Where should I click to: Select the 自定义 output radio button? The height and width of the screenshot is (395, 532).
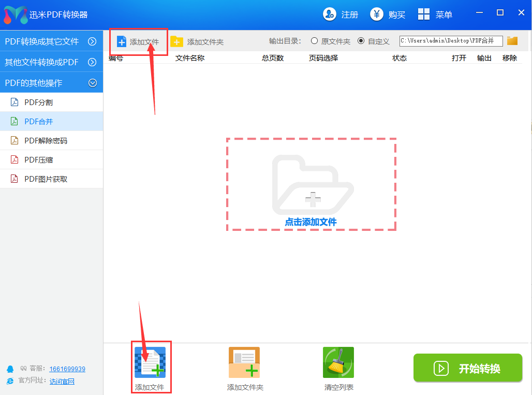pos(361,41)
